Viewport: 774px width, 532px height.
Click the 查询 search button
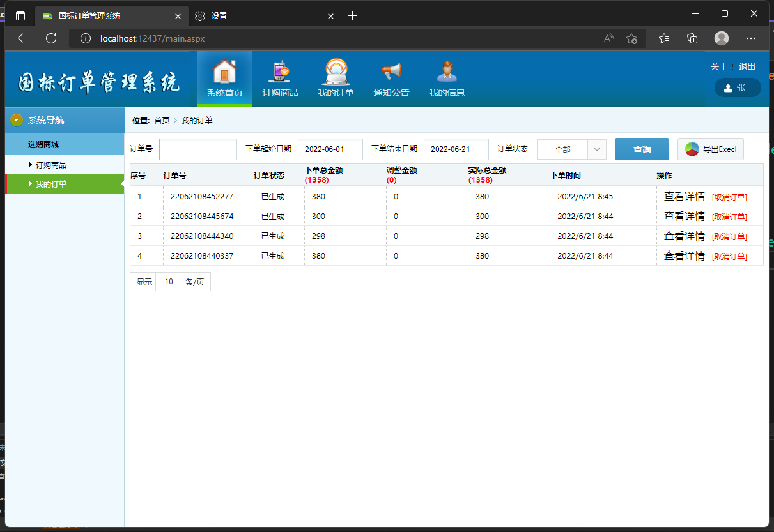642,149
